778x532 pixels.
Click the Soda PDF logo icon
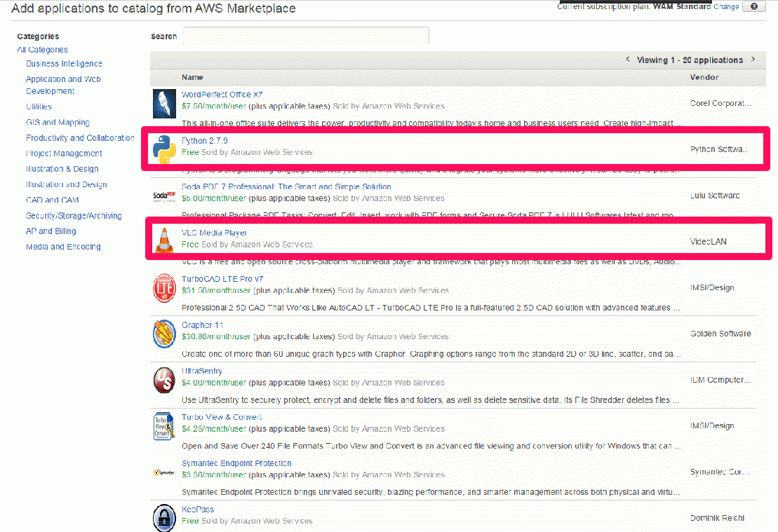point(164,196)
